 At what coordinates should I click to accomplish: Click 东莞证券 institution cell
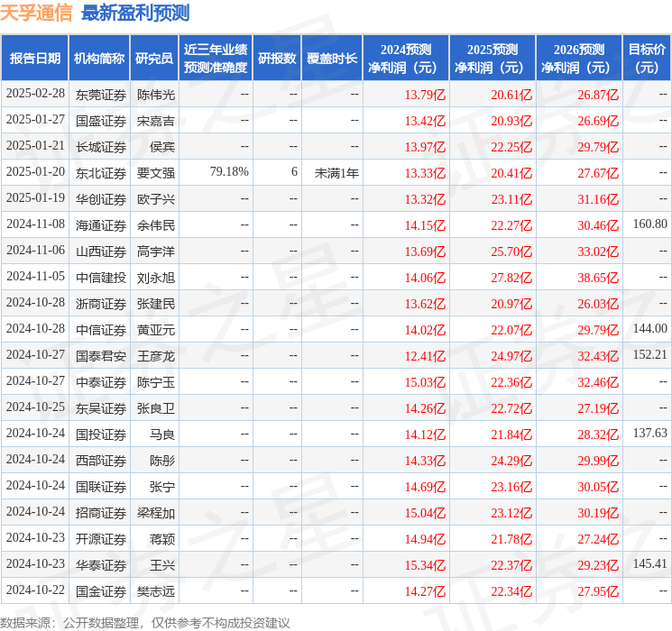[101, 95]
